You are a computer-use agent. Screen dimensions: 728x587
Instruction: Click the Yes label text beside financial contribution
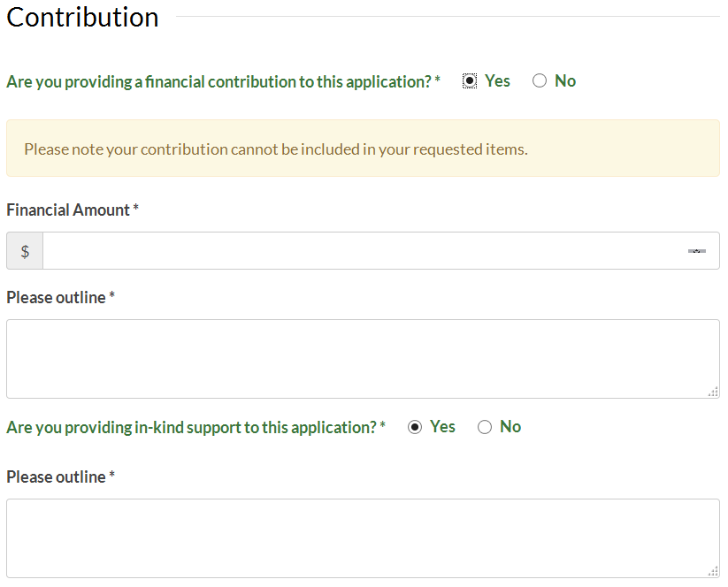point(497,81)
